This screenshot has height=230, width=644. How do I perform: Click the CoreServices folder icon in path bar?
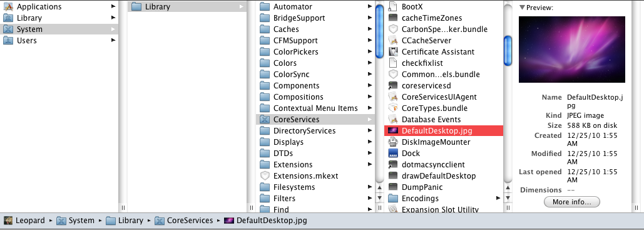point(160,221)
